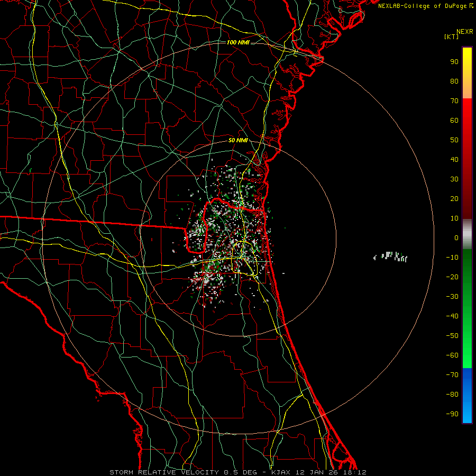Image resolution: width=476 pixels, height=476 pixels.
Task: Click the 80 value on the velocity scale
Action: pyautogui.click(x=454, y=81)
